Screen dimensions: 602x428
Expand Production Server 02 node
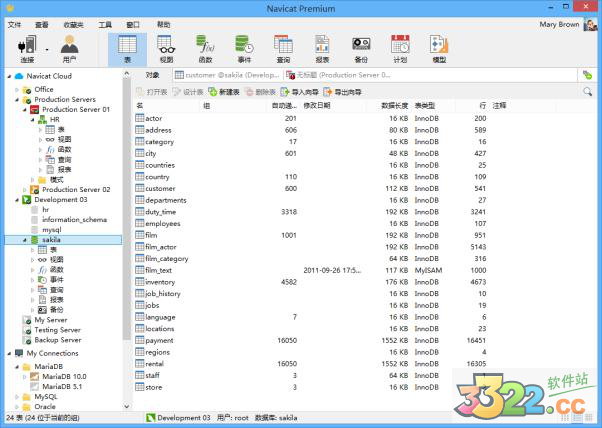pos(25,190)
